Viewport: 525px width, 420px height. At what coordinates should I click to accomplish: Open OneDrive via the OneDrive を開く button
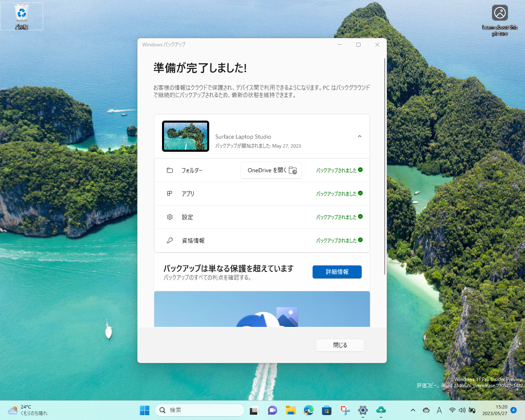(x=271, y=170)
